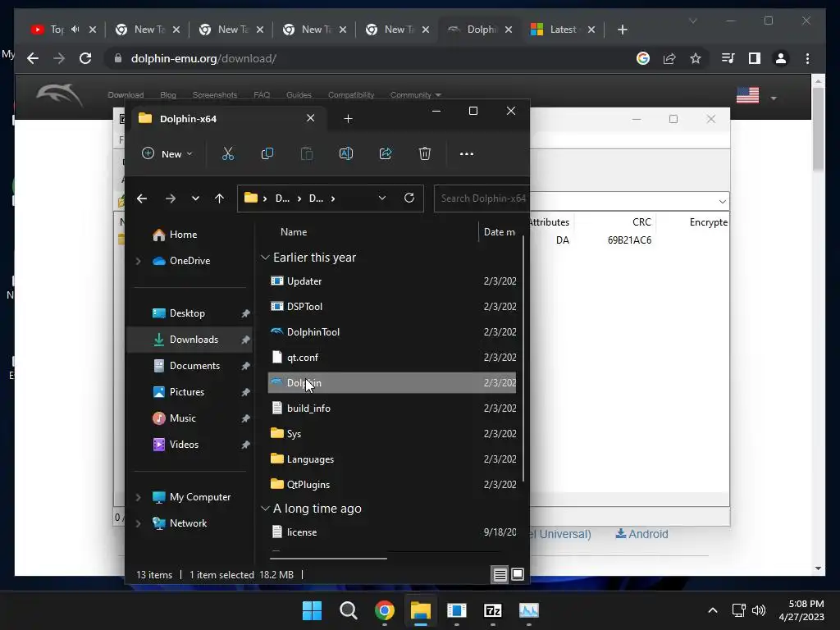Sort files by Name column header
The width and height of the screenshot is (840, 630).
point(294,232)
